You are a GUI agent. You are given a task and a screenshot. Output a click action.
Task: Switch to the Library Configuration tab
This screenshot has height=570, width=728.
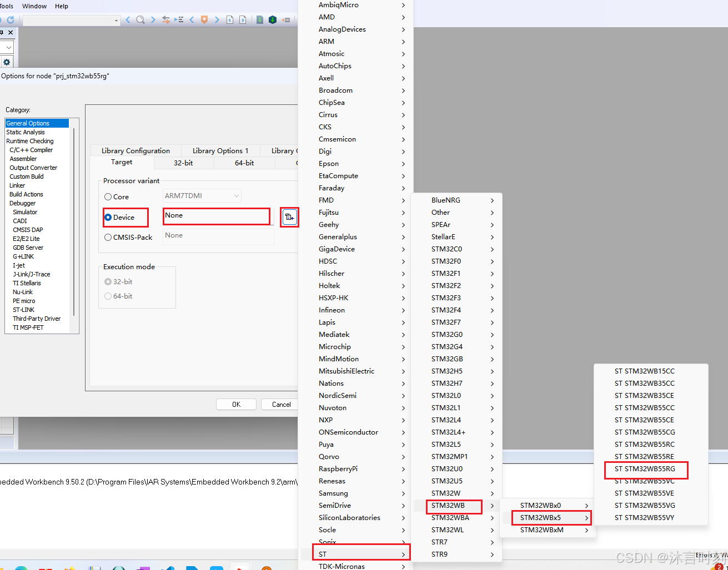[135, 151]
